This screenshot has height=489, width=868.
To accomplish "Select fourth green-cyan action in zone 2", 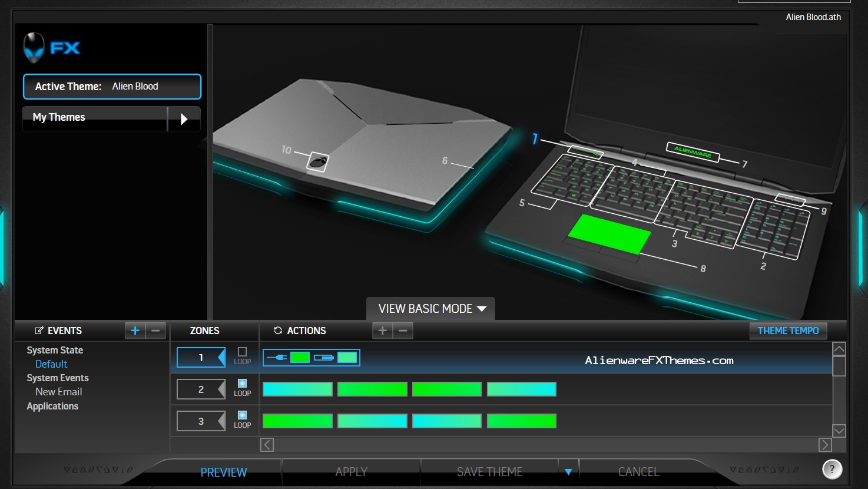I will click(x=522, y=389).
